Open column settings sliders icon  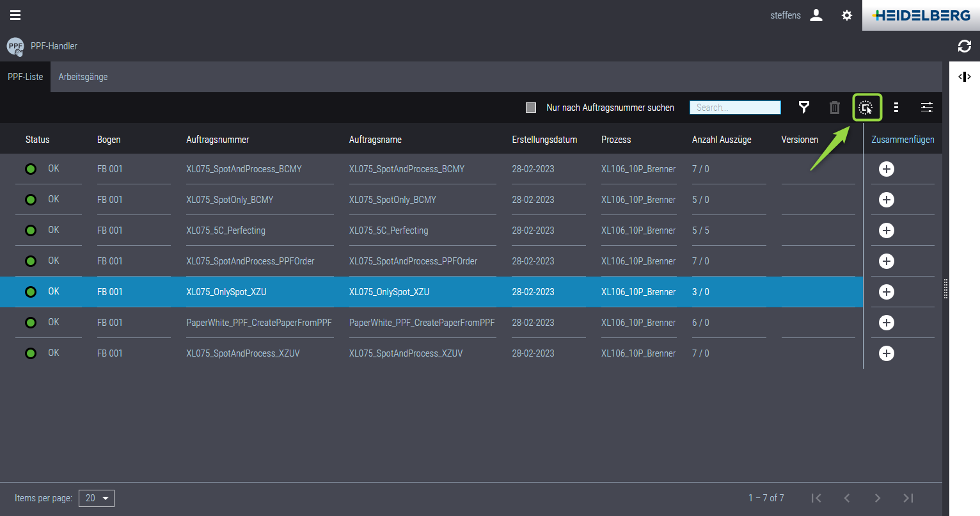coord(927,108)
